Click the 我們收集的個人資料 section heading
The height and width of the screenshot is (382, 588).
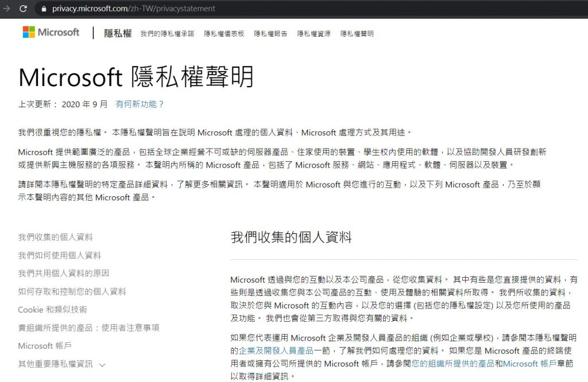[x=291, y=237]
